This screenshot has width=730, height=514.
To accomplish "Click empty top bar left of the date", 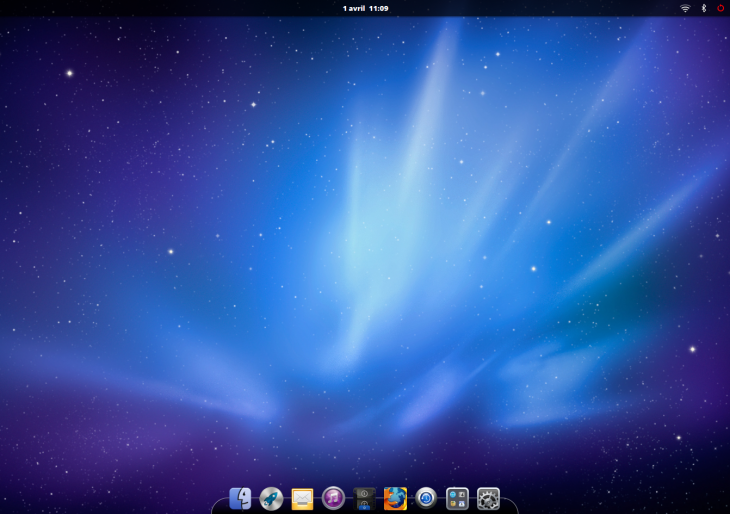I will (x=170, y=8).
